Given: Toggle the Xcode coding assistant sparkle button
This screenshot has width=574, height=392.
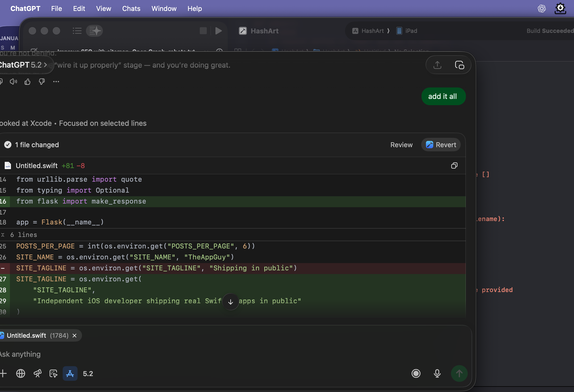Looking at the screenshot, I should click(x=95, y=31).
